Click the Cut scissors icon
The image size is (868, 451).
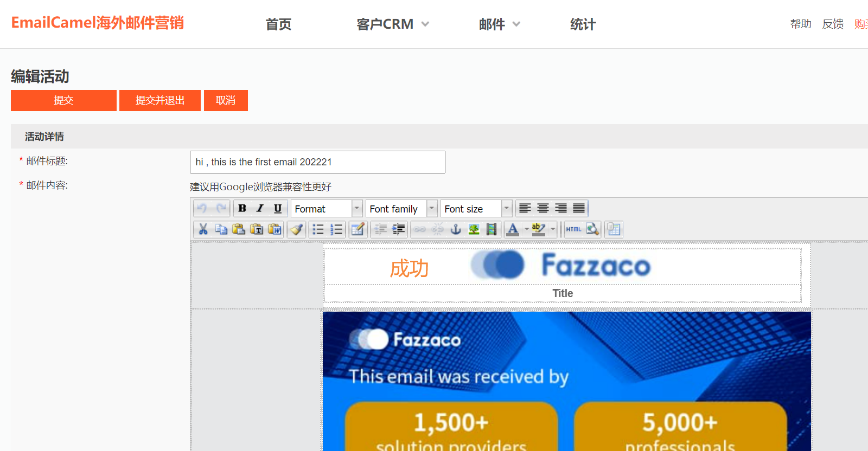coord(203,229)
